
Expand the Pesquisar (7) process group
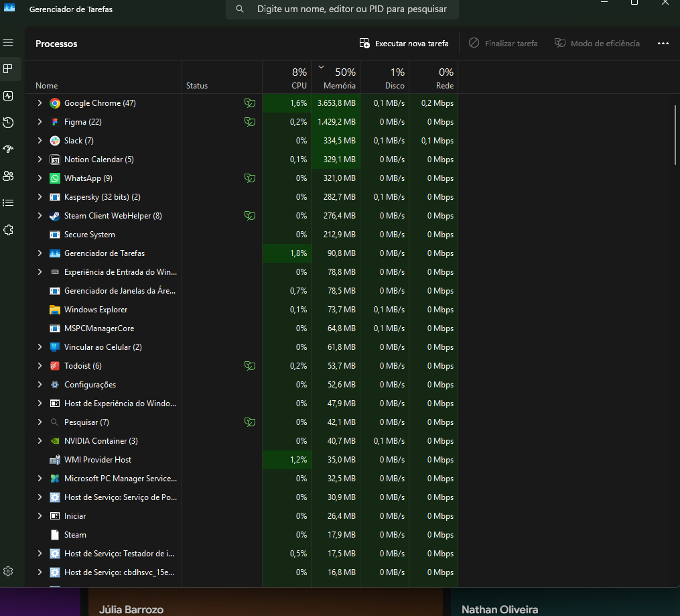(x=40, y=422)
